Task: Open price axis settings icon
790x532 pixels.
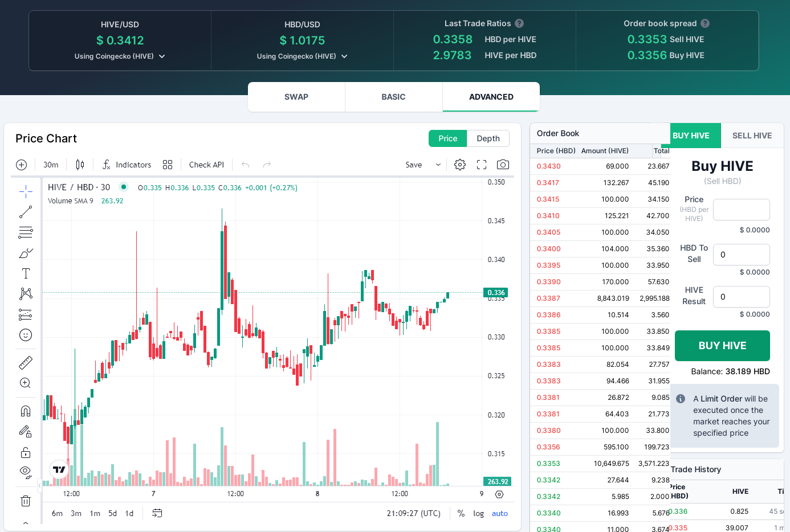Action: coord(499,494)
